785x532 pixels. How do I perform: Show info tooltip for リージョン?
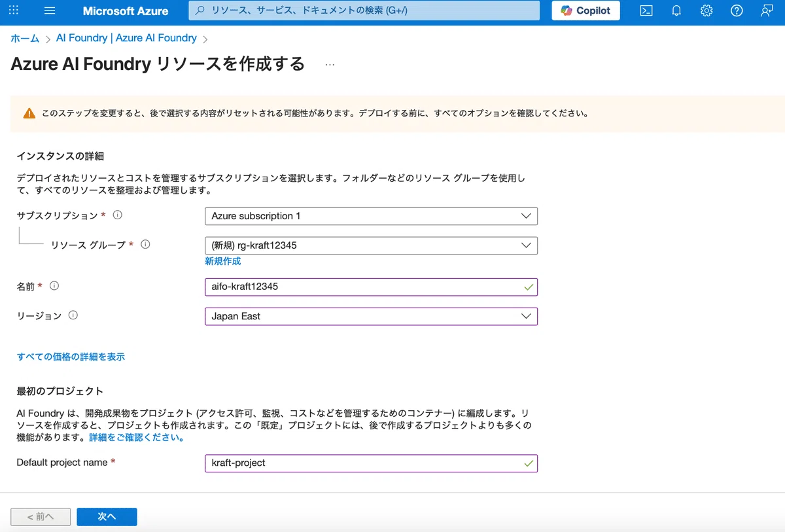73,315
